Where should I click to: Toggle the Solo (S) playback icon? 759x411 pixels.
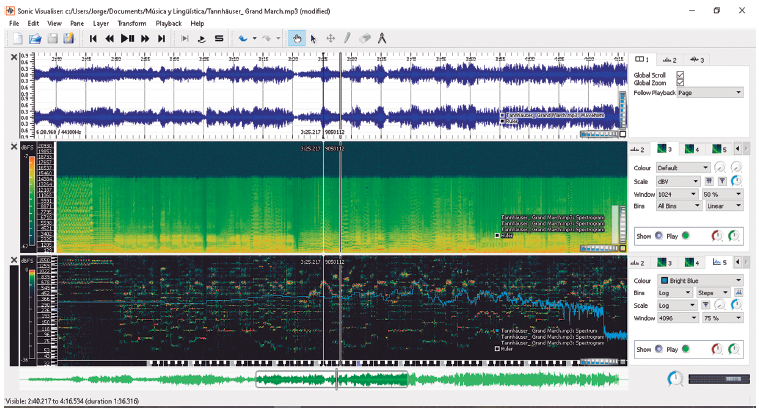[219, 38]
